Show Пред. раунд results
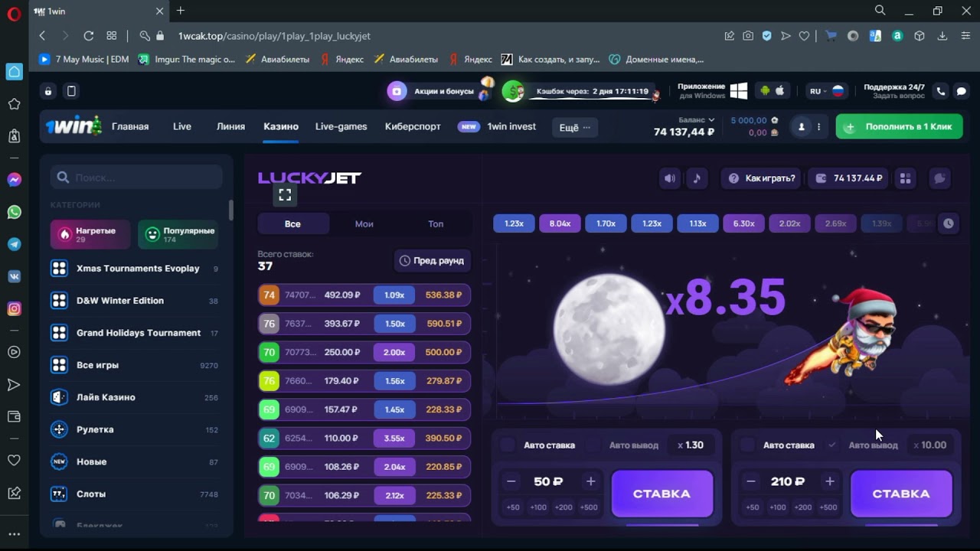This screenshot has width=980, height=551. (431, 260)
